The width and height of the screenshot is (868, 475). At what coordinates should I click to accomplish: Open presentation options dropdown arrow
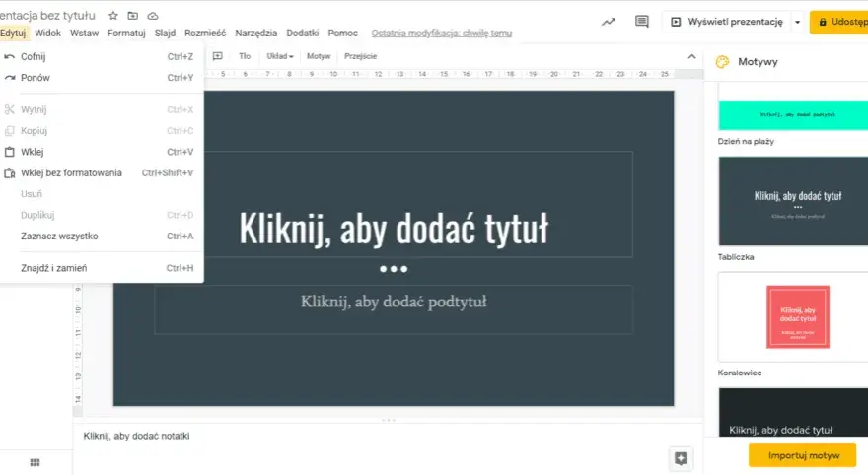coord(798,22)
